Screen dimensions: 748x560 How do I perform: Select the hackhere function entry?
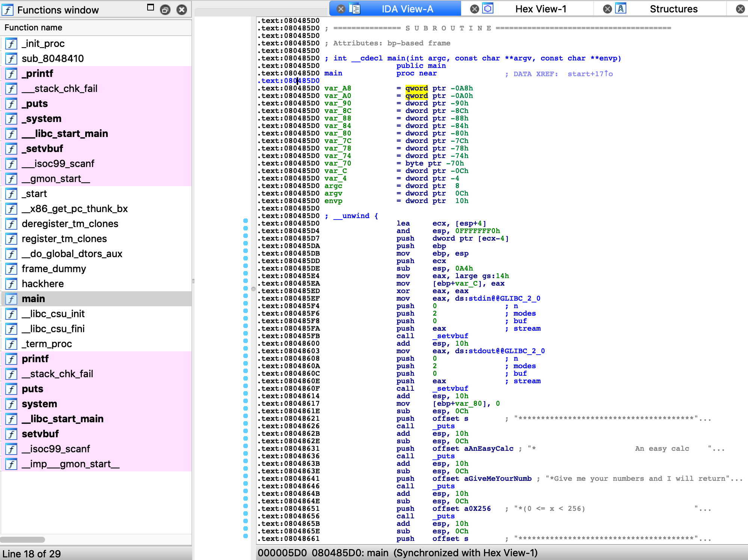pos(43,284)
